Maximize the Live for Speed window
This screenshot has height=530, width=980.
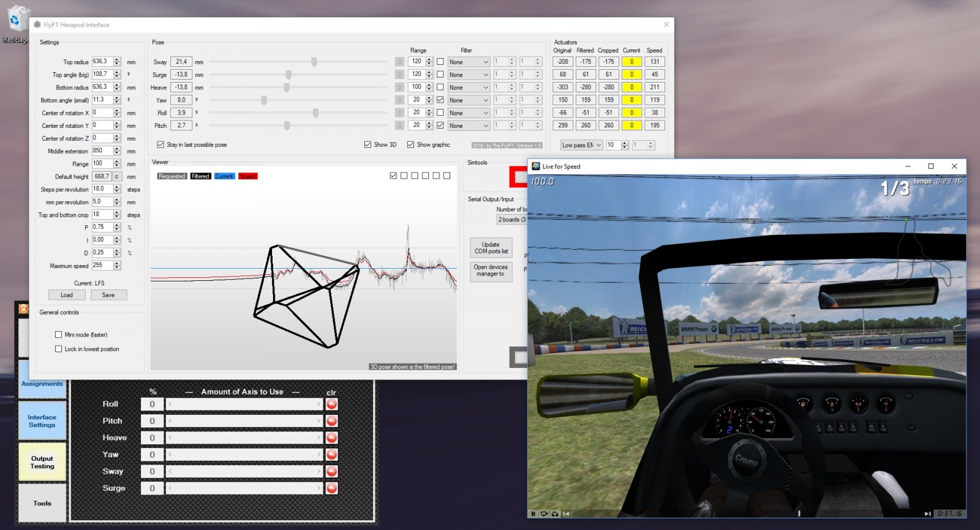931,166
